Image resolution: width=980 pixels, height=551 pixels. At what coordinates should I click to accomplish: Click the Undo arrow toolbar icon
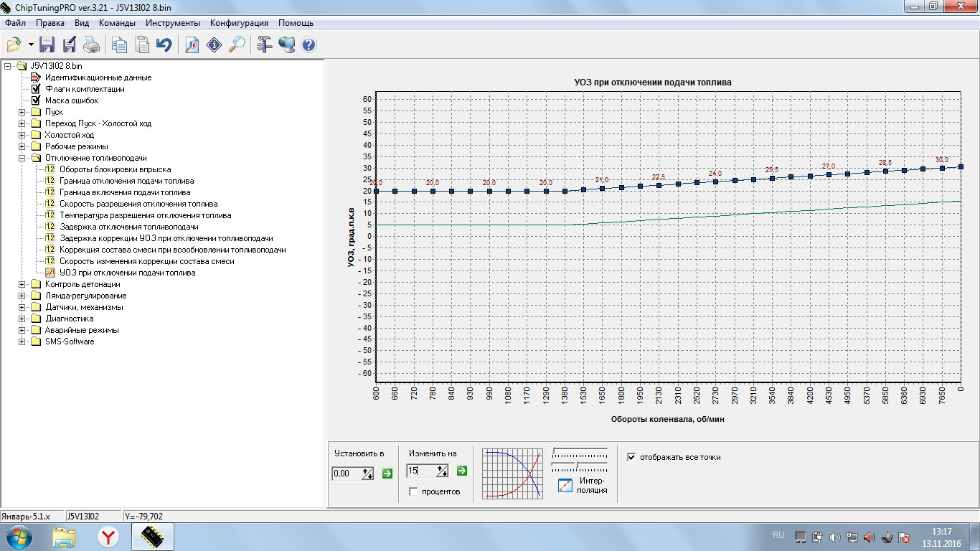(x=164, y=45)
